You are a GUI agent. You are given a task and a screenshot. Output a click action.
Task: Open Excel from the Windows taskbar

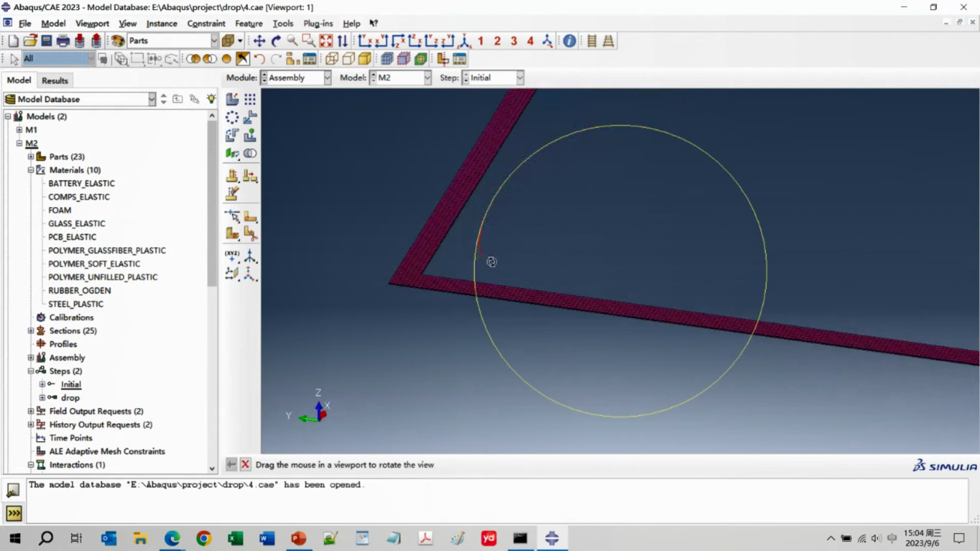pos(235,538)
